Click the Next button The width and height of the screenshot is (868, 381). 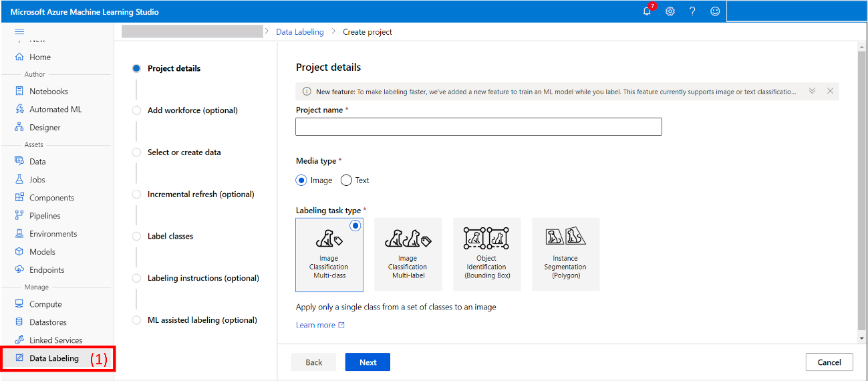pyautogui.click(x=368, y=362)
